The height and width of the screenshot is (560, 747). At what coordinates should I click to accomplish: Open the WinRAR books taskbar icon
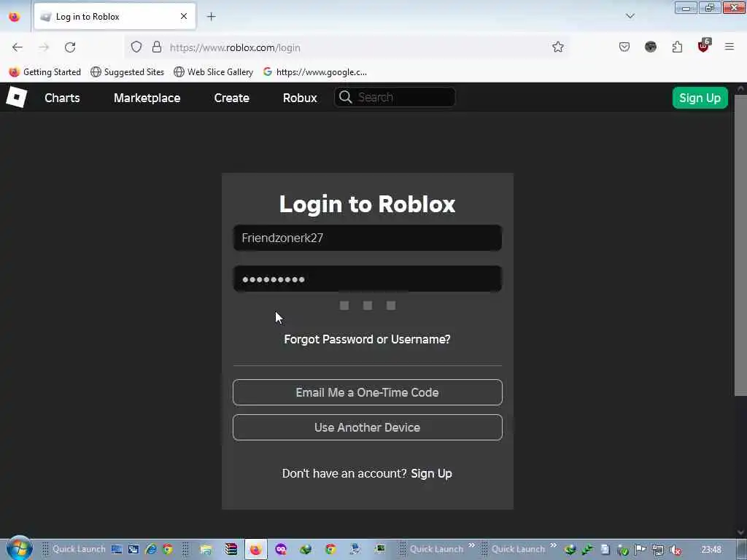pyautogui.click(x=231, y=549)
